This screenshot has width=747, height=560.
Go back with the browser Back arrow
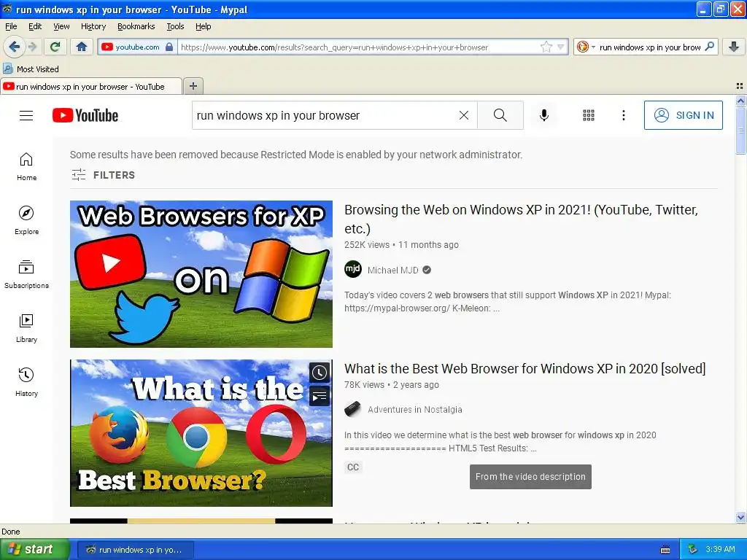tap(14, 47)
